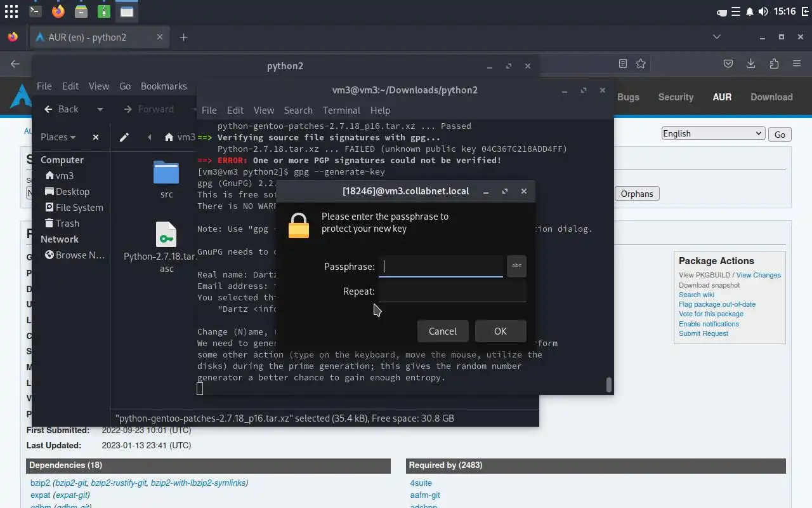Image resolution: width=812 pixels, height=508 pixels.
Task: Open the notifications bell in the tray
Action: tap(750, 11)
